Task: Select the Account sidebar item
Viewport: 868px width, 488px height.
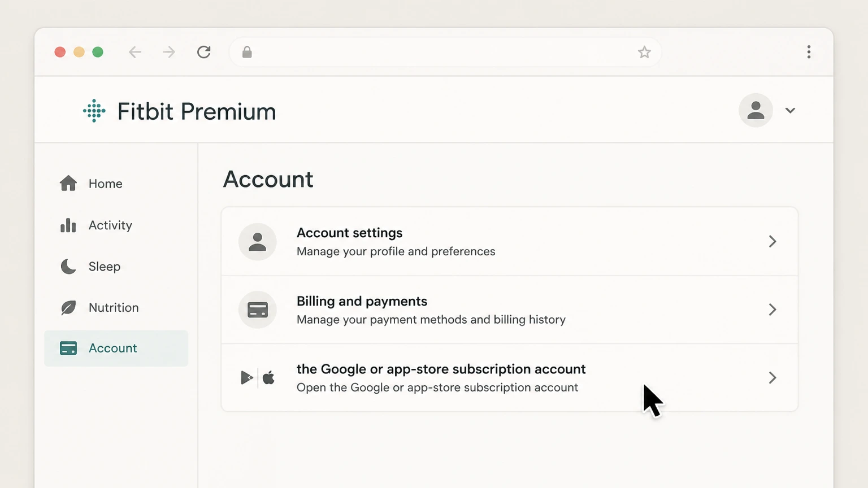Action: 116,348
